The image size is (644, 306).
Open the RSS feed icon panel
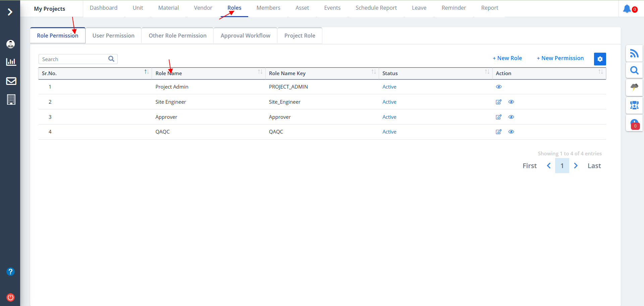[634, 53]
